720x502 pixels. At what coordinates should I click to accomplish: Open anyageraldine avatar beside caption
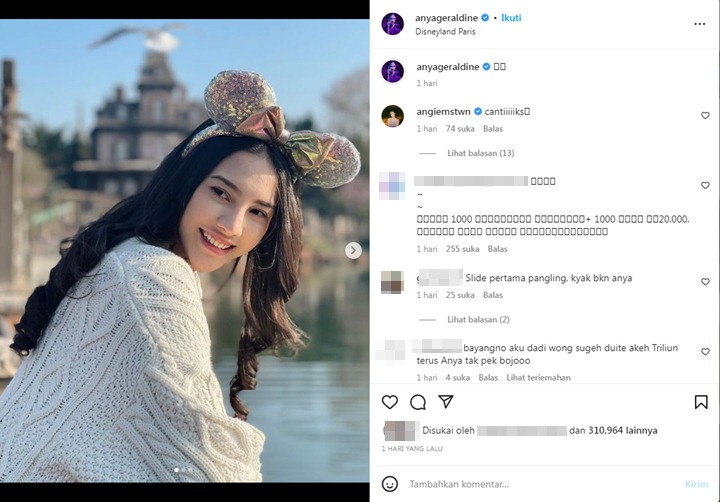coord(393,72)
